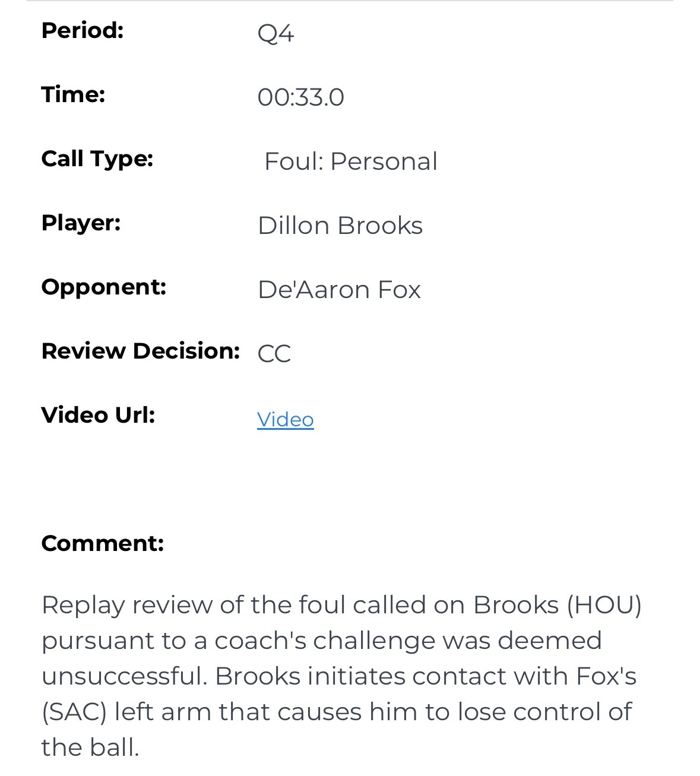Click the Comment heading
The height and width of the screenshot is (776, 700).
tap(103, 543)
